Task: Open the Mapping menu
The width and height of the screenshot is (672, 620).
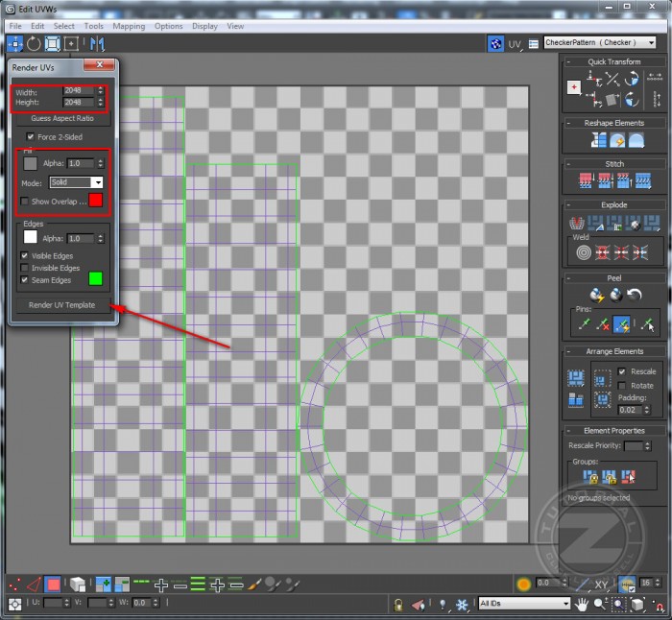Action: (x=129, y=26)
